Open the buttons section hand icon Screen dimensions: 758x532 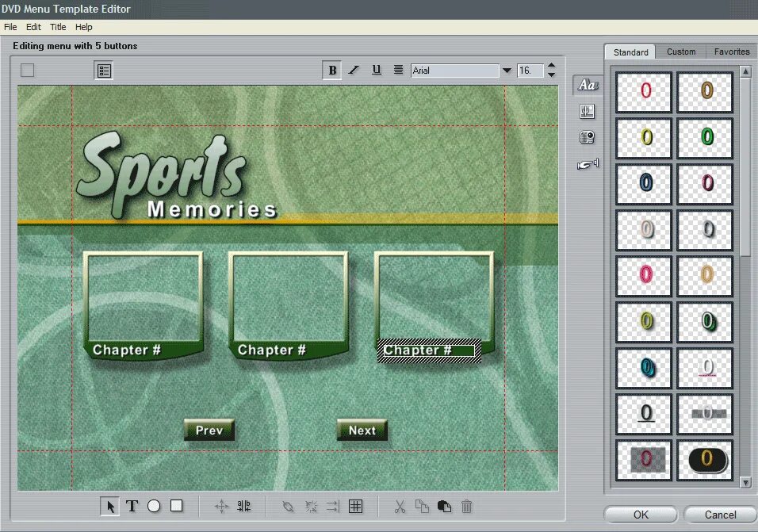coord(588,164)
